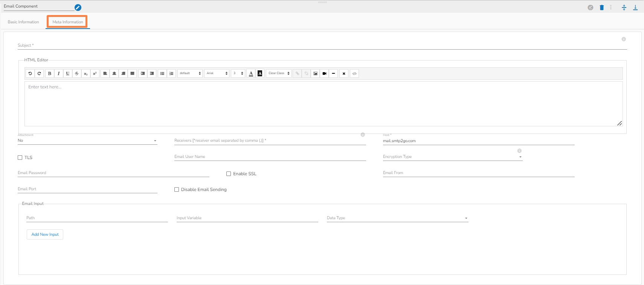Select the Meta Information tab
644x285 pixels.
click(68, 22)
